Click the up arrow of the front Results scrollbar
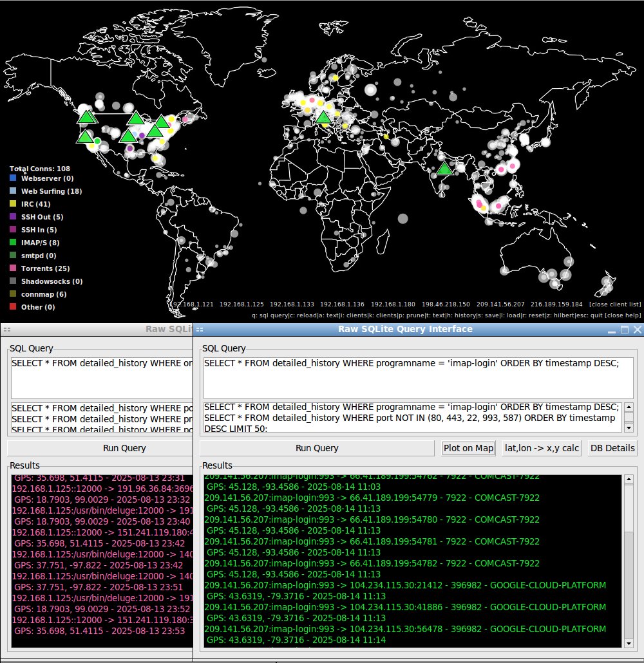Screen dimensions: 644x663 pos(629,480)
